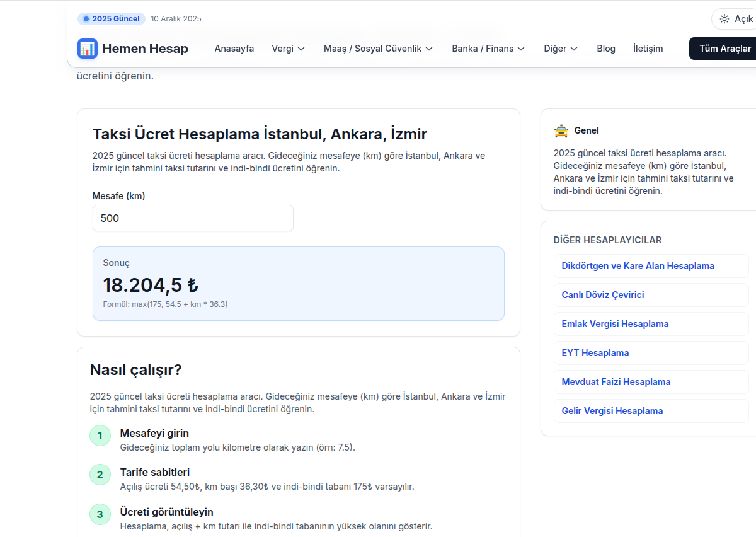Select the green step 1 circle badge
The height and width of the screenshot is (537, 756).
100,435
